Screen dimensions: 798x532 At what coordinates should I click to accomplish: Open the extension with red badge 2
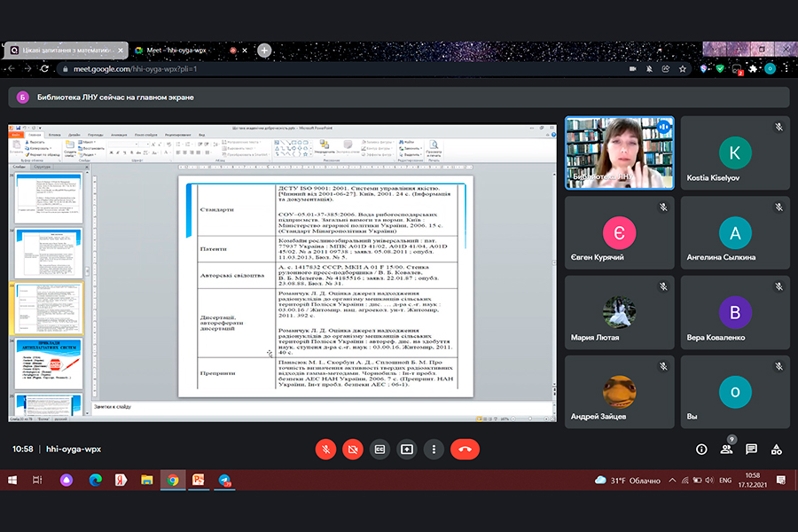click(x=737, y=69)
